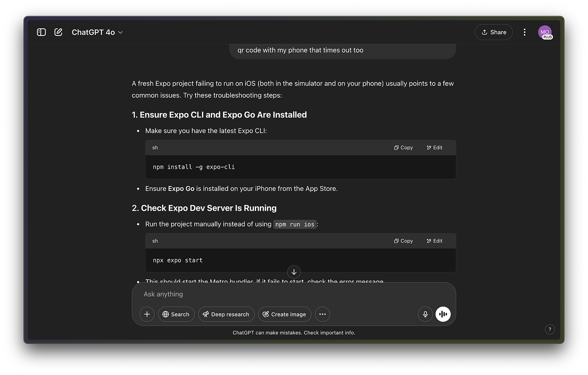Open the help question mark button

pos(550,329)
